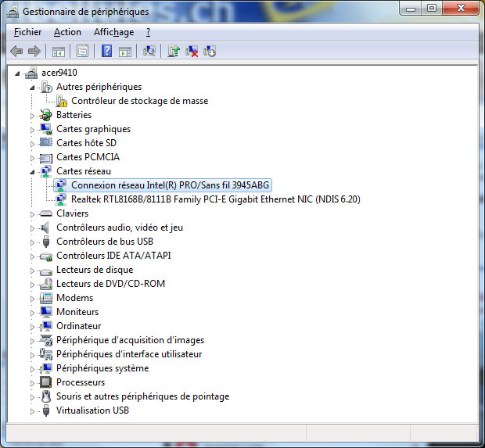The image size is (485, 448).
Task: Collapse the Autres périphériques node
Action: (x=32, y=88)
